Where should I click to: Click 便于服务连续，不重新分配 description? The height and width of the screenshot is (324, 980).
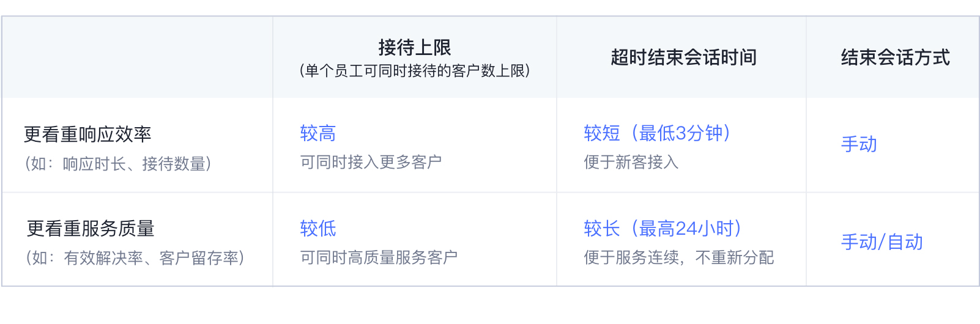point(679,257)
